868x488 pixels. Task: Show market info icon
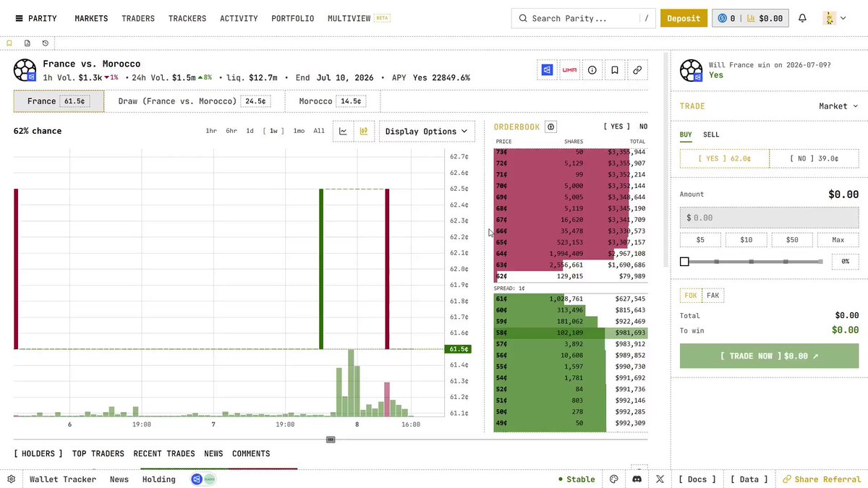tap(592, 70)
